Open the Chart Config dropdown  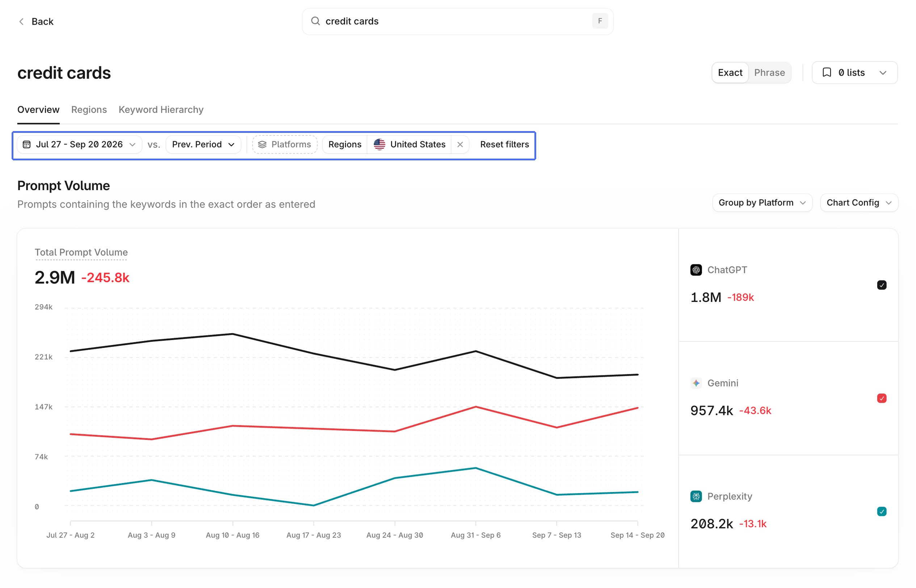coord(859,203)
